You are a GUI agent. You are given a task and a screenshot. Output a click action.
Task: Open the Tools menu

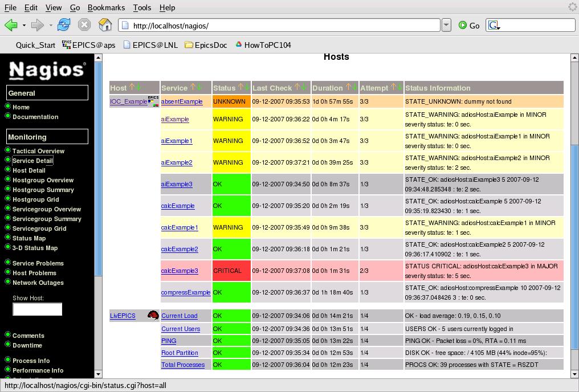pyautogui.click(x=142, y=7)
